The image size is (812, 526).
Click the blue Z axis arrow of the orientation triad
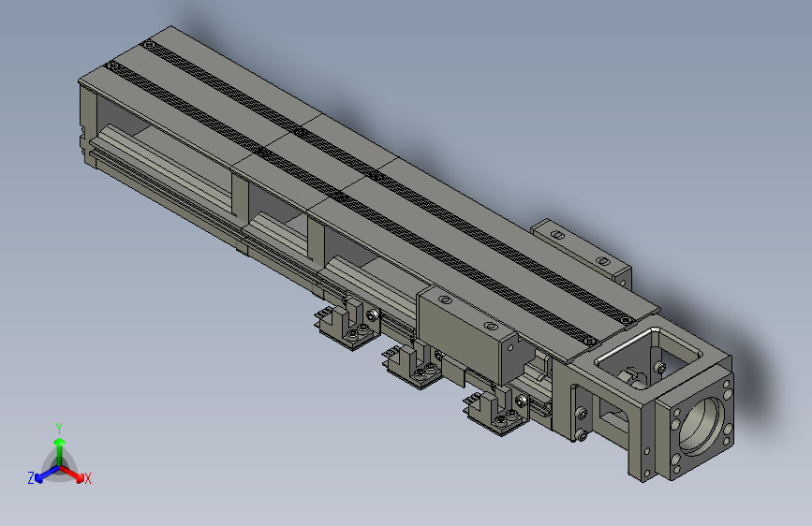tap(47, 474)
